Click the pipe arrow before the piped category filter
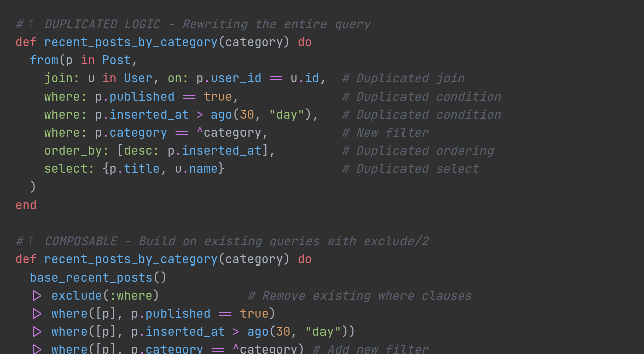 37,349
